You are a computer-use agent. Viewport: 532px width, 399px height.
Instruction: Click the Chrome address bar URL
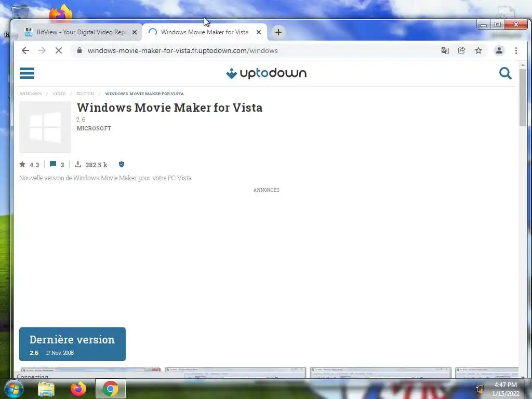pyautogui.click(x=182, y=50)
